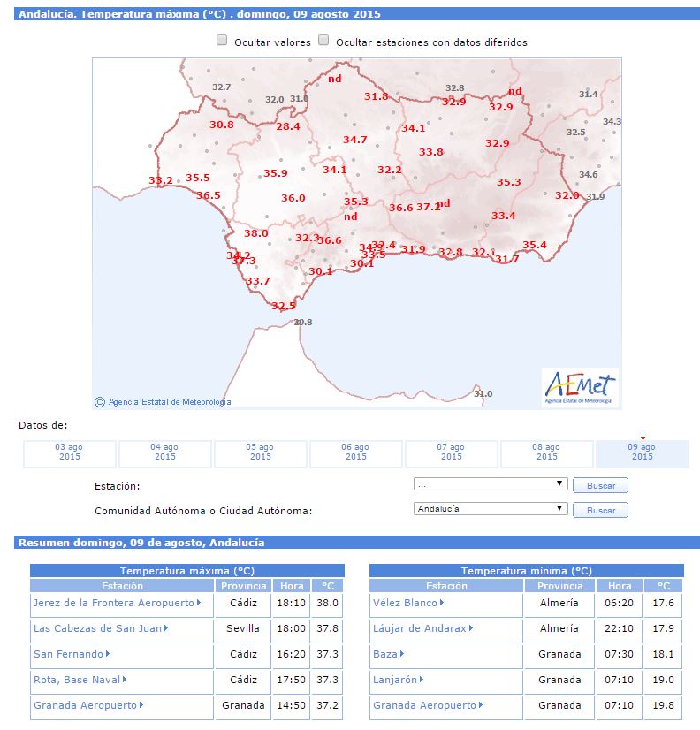700x730 pixels.
Task: Enable the Ocultar valores checkbox
Action: coord(223,41)
